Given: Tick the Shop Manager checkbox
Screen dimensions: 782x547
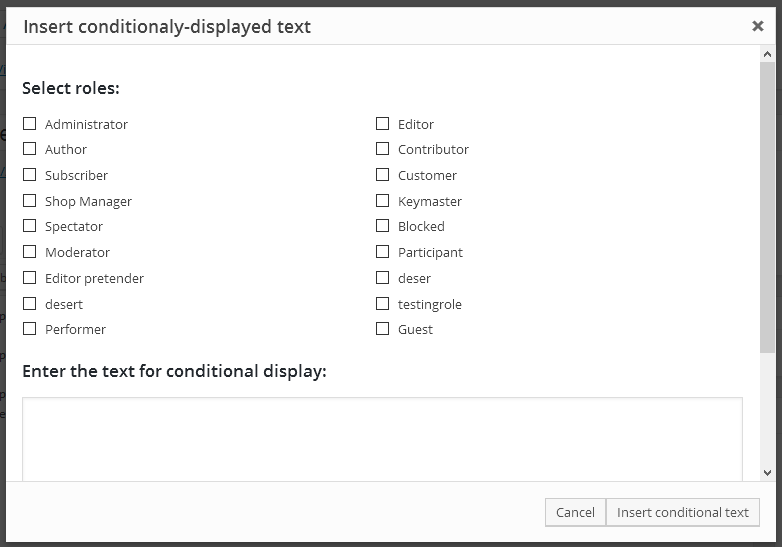Looking at the screenshot, I should tap(30, 201).
